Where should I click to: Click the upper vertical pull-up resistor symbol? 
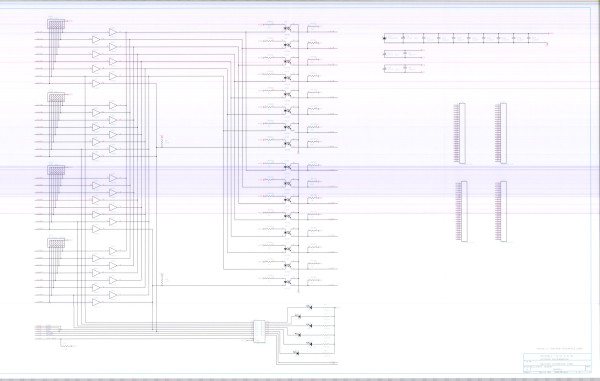(x=162, y=141)
